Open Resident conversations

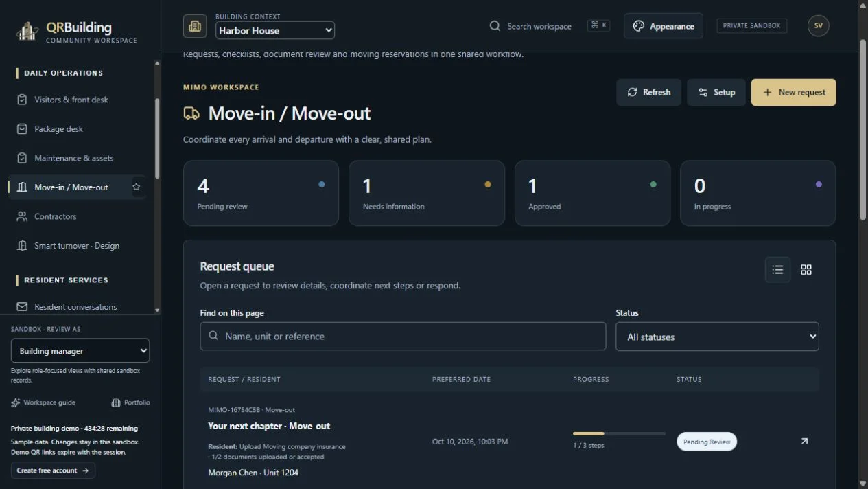(x=75, y=307)
